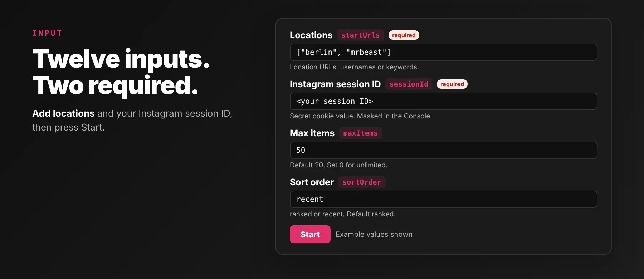Click the "Locations" field label
Screen dimensions: 644x279
click(311, 35)
